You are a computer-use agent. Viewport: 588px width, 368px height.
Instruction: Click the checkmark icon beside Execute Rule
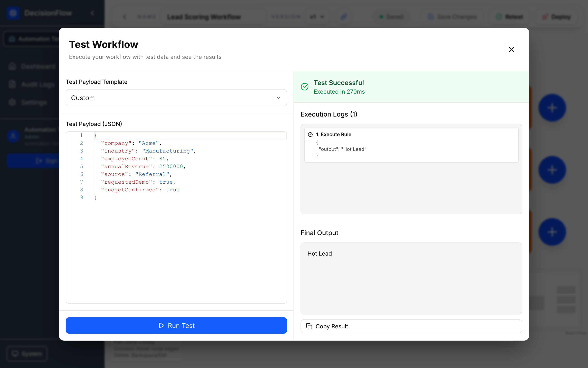point(310,135)
